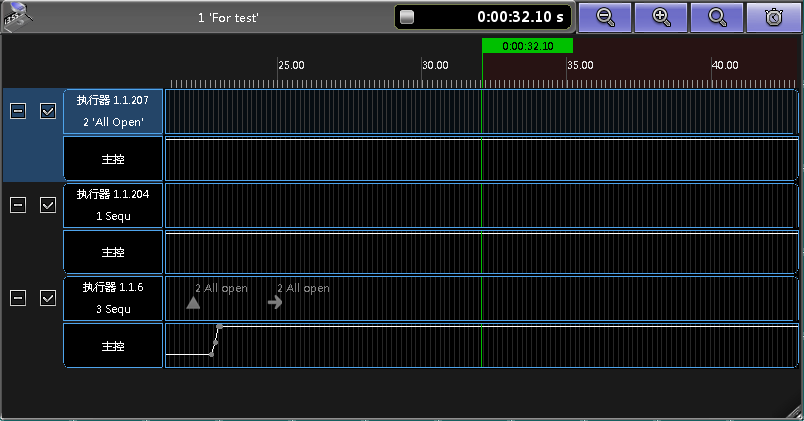This screenshot has height=421, width=804.
Task: Toggle the checkbox for 执行器 1.1.207
Action: tap(48, 111)
